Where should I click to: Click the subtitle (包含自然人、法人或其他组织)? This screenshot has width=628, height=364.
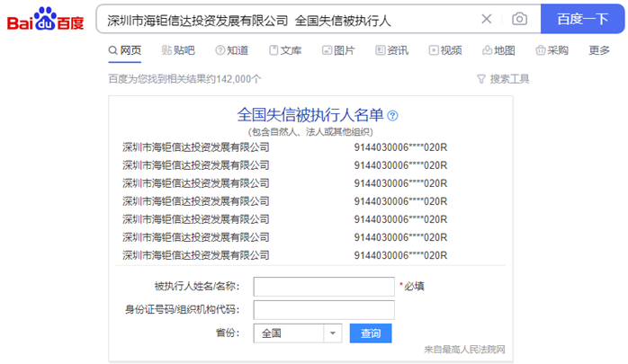[310, 132]
